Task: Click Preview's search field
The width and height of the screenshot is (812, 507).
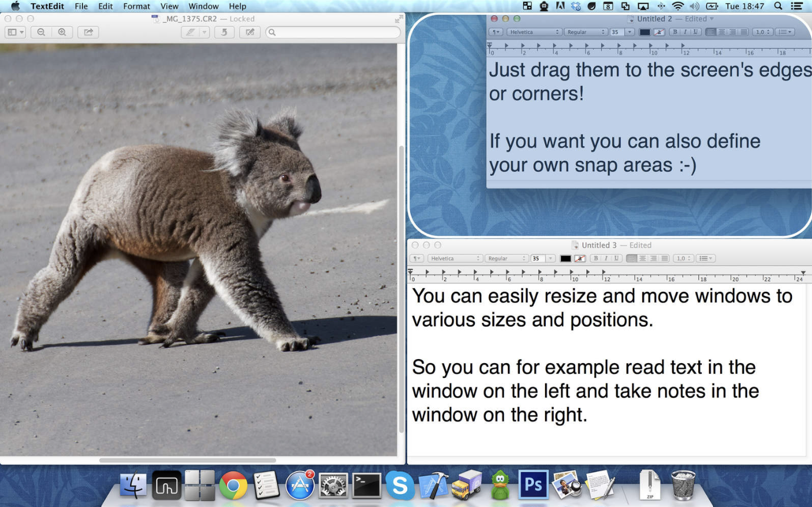Action: (x=333, y=32)
